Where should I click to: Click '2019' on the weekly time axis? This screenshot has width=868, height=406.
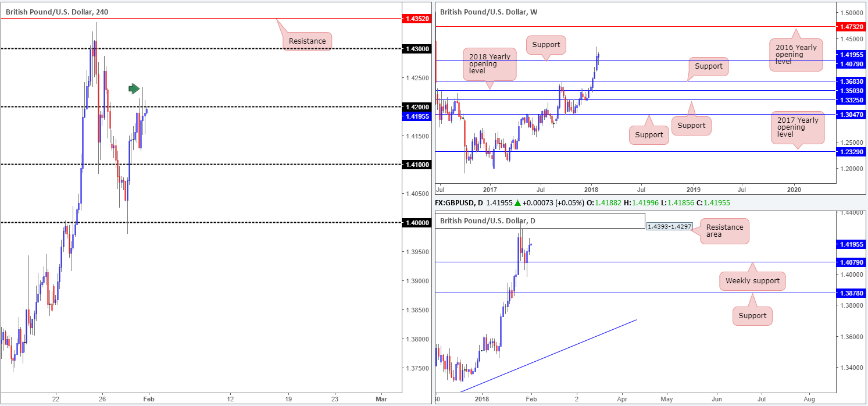[693, 189]
